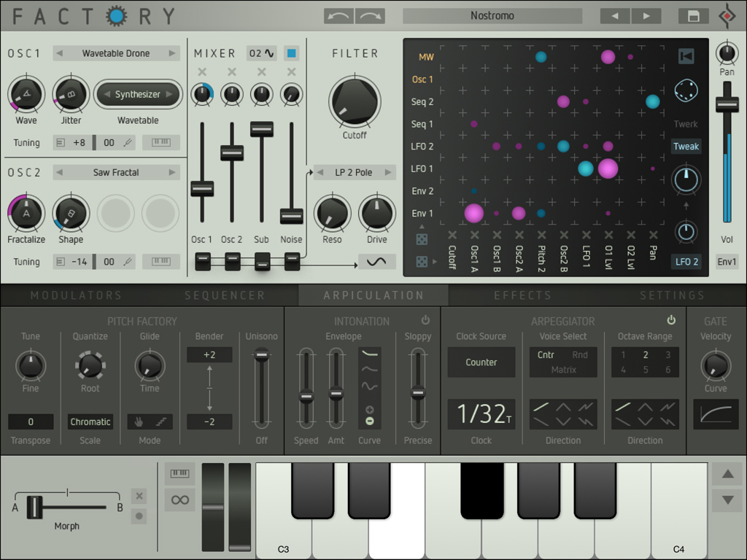Click the sine wave output icon below mixer
The height and width of the screenshot is (560, 747).
(376, 262)
